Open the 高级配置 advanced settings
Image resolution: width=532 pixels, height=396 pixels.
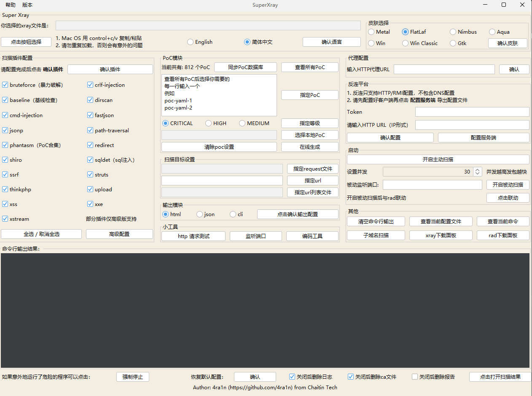pyautogui.click(x=119, y=234)
